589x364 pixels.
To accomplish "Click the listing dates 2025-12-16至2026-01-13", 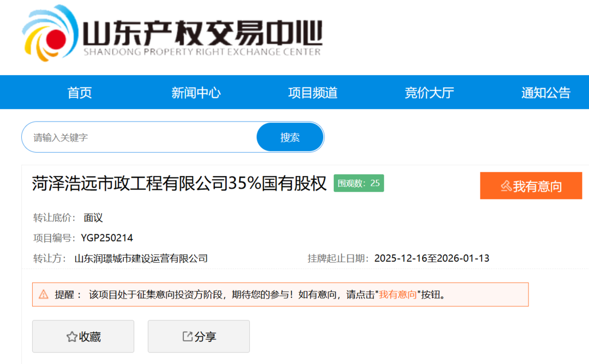I will 431,258.
